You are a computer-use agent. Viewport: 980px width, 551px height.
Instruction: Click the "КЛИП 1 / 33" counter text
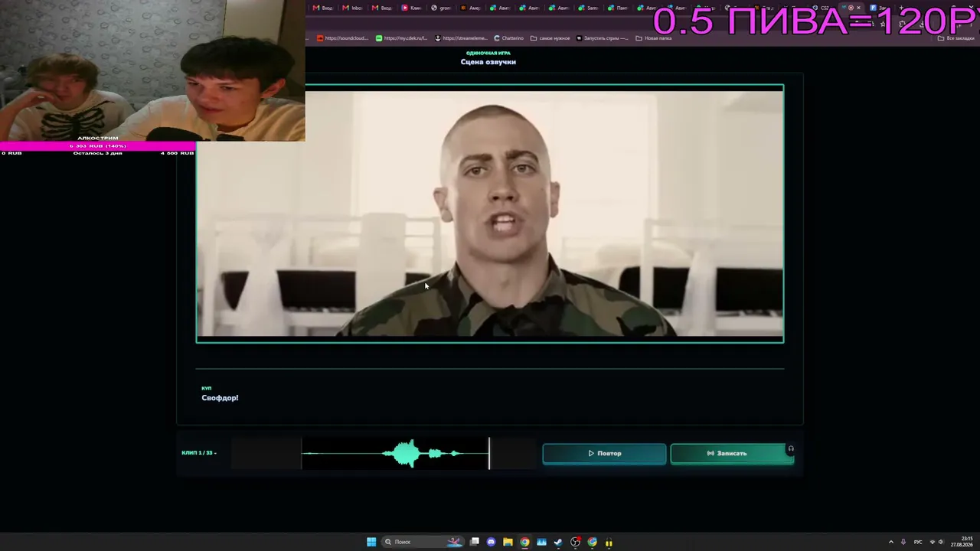click(198, 453)
